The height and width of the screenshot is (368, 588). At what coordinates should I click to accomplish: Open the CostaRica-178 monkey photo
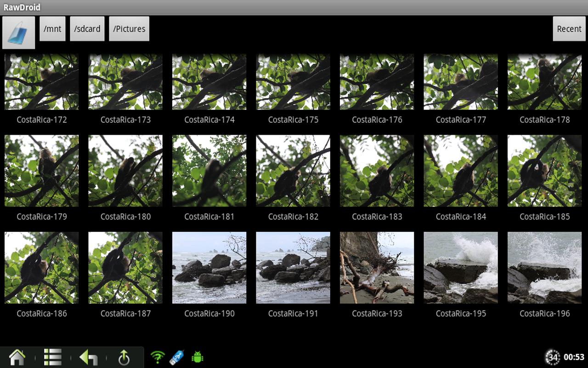click(544, 82)
